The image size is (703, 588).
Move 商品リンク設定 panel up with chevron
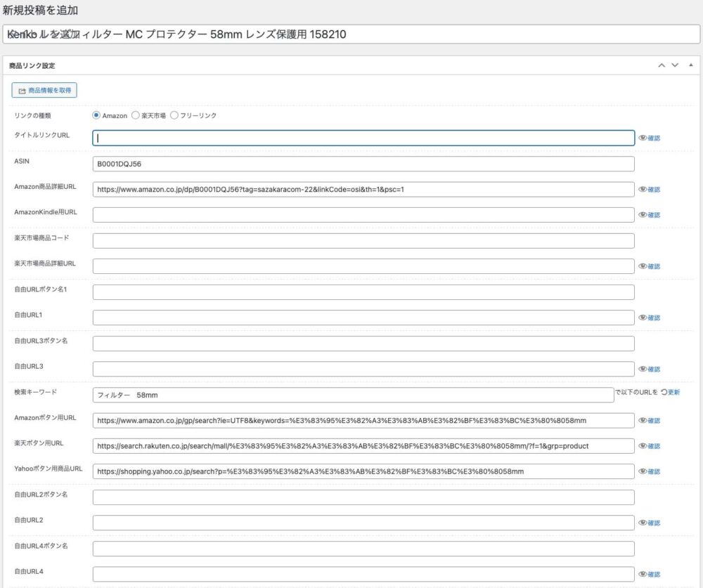pos(662,65)
